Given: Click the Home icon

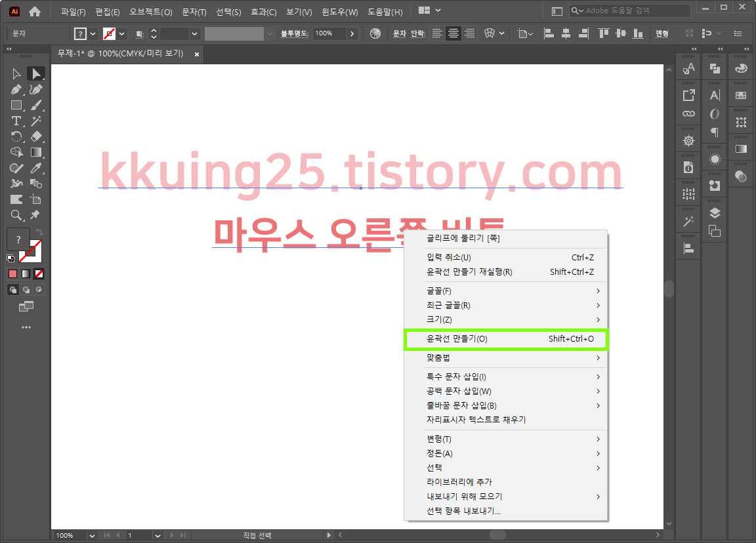Looking at the screenshot, I should [x=35, y=11].
